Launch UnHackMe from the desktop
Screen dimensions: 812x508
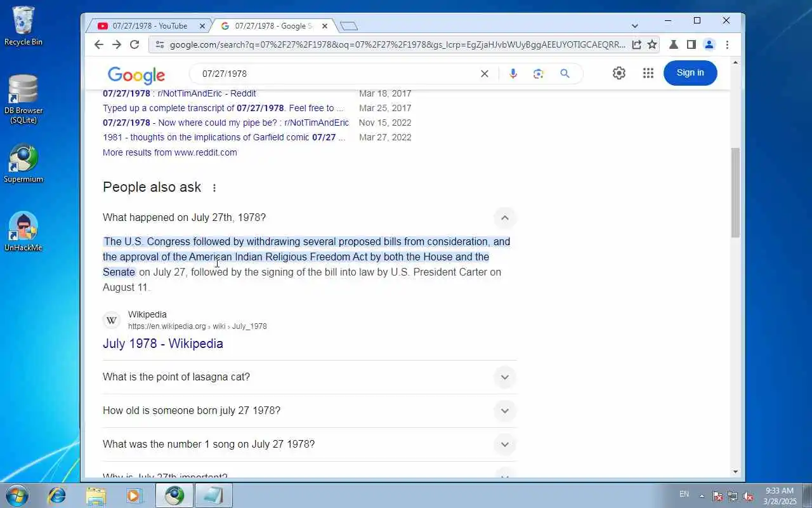click(x=23, y=232)
